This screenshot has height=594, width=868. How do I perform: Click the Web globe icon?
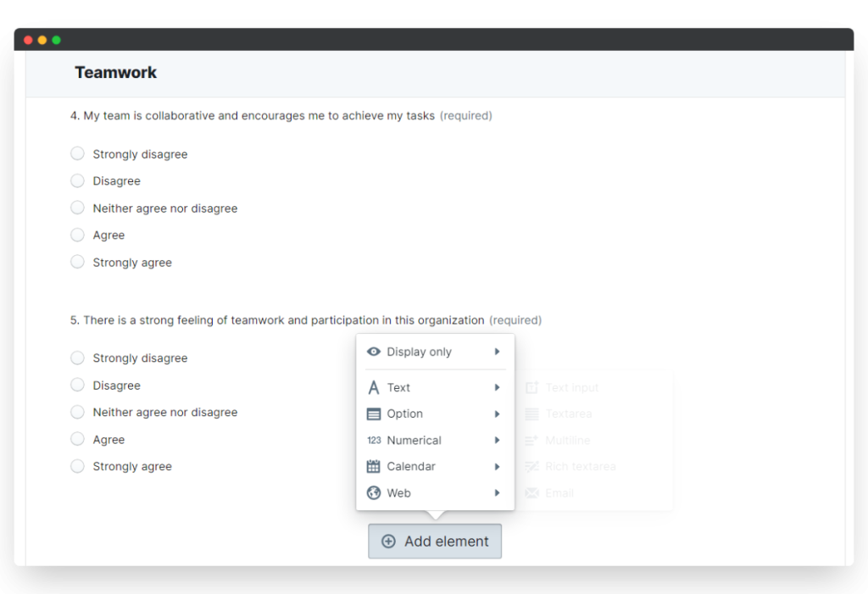coord(374,493)
